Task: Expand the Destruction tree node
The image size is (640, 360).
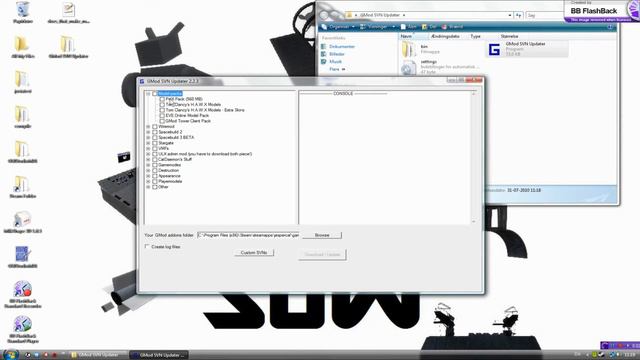Action: 148,171
